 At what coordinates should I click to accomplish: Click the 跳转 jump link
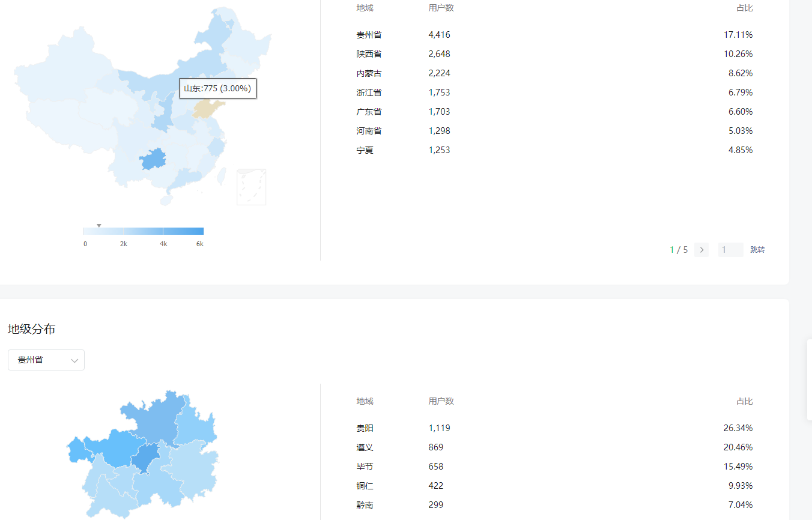click(757, 250)
